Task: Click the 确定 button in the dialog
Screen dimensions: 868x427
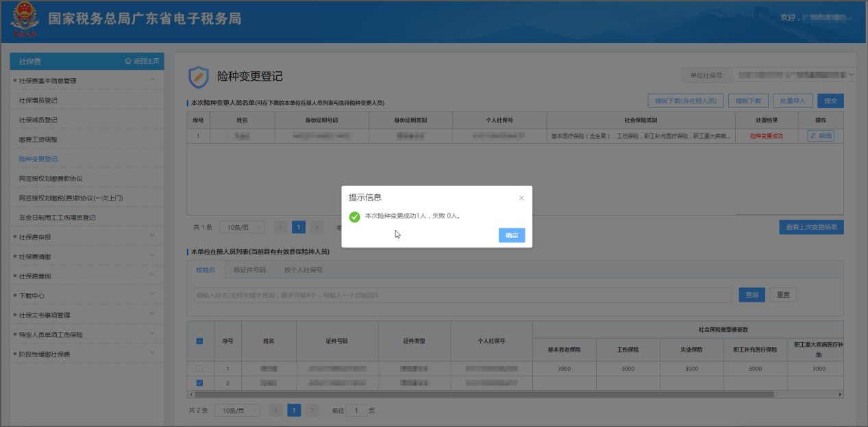Action: (x=511, y=235)
